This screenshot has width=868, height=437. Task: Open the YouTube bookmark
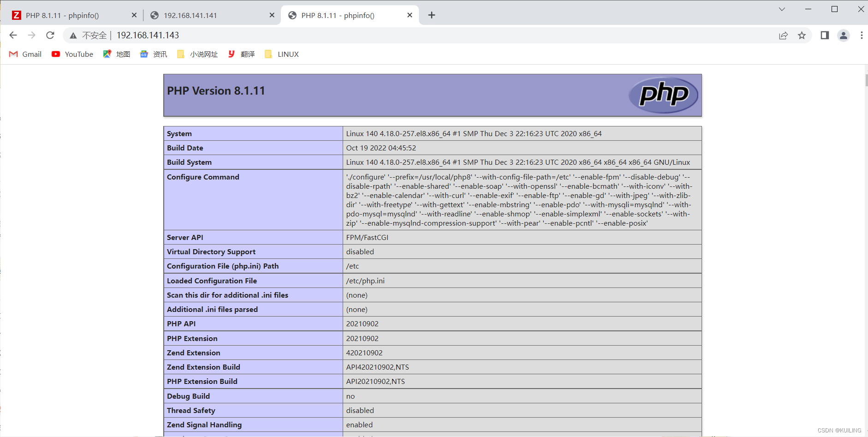(72, 54)
